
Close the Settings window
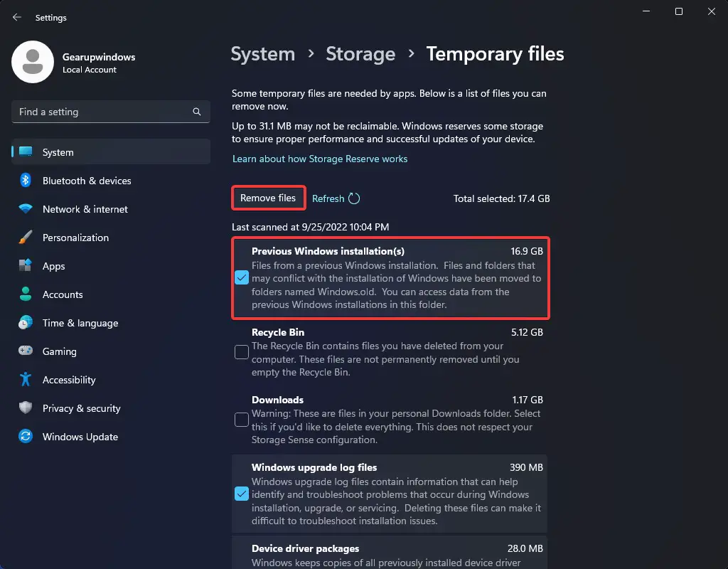tap(711, 11)
